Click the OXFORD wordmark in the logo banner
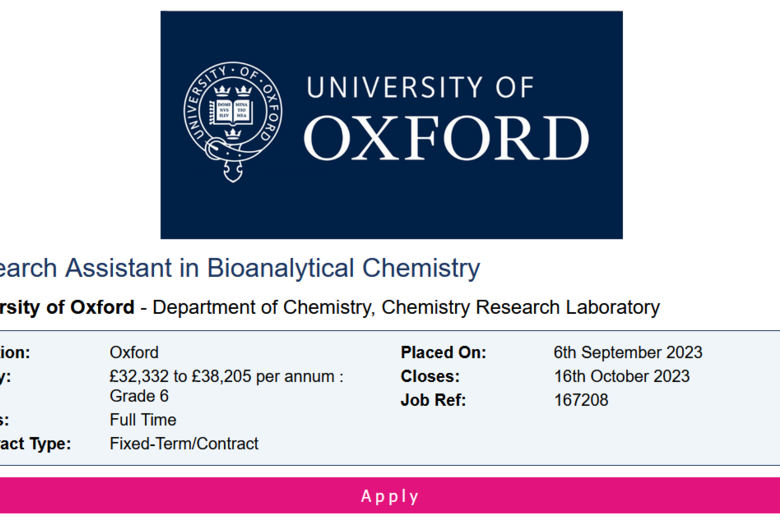This screenshot has width=780, height=520. (x=446, y=138)
